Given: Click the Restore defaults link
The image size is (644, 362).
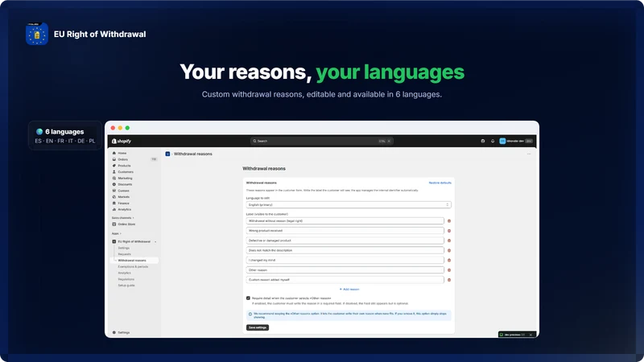Looking at the screenshot, I should [x=440, y=183].
